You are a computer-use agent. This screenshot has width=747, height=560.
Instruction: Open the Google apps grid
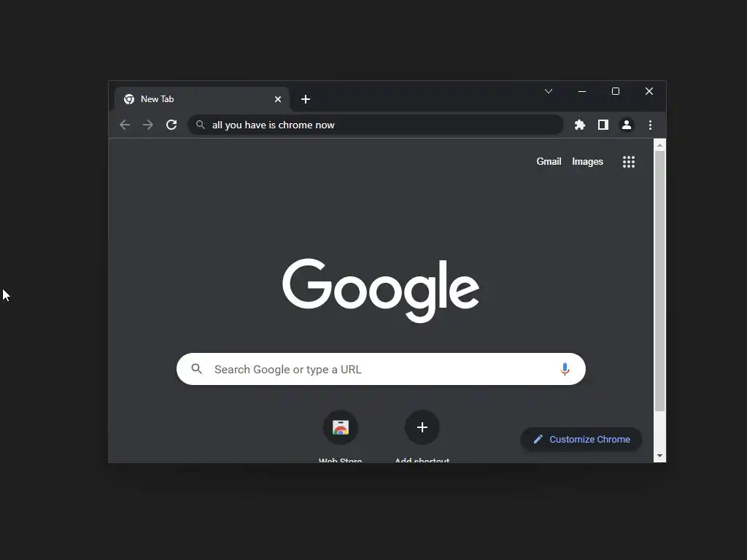click(x=629, y=162)
